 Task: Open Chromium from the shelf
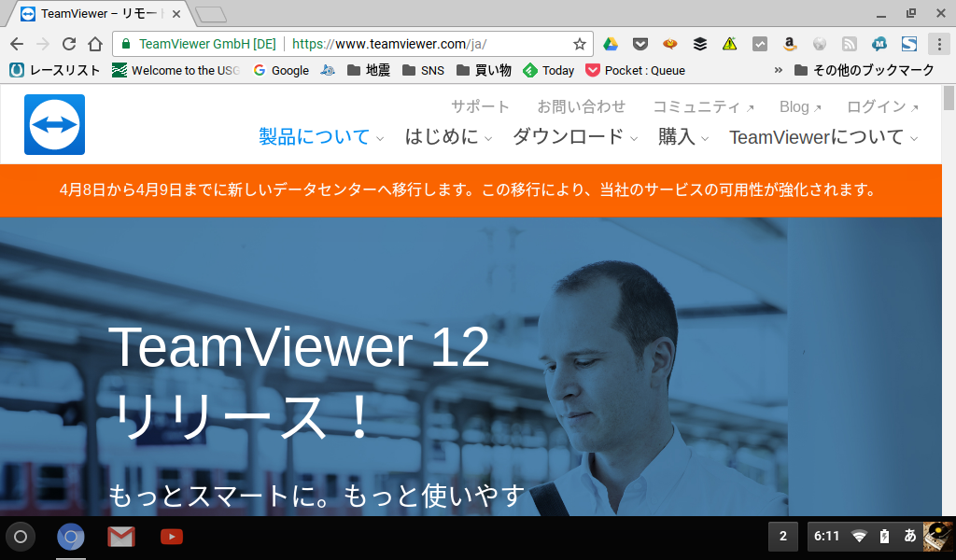pyautogui.click(x=71, y=537)
